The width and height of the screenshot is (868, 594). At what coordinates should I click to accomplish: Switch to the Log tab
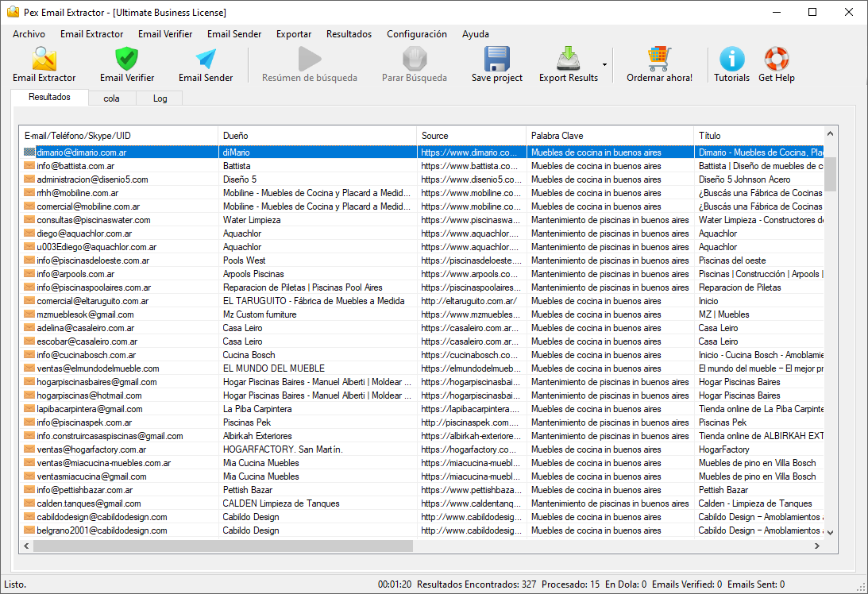tap(160, 98)
